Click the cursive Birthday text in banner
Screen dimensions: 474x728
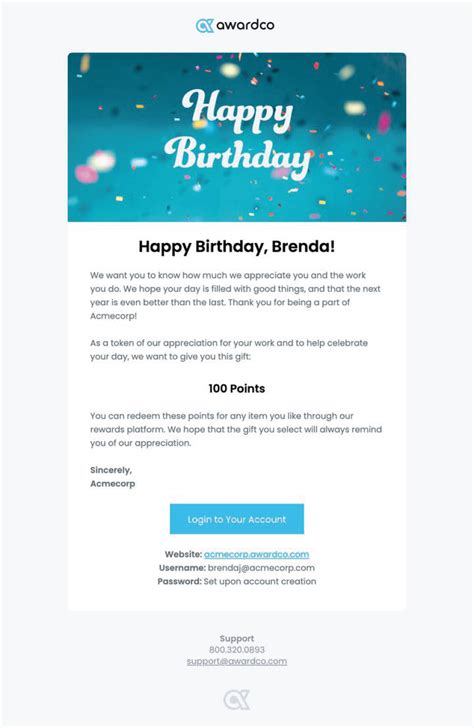(238, 157)
